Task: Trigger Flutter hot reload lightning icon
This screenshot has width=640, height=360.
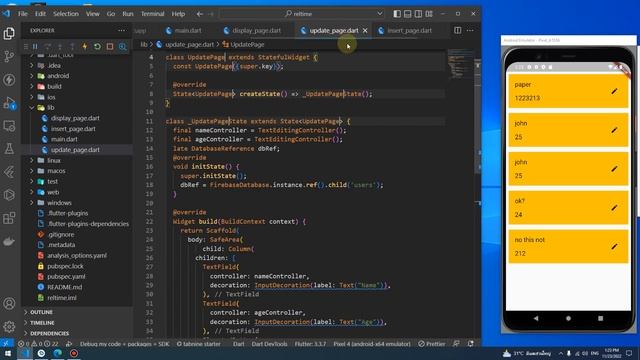Action: [85, 47]
